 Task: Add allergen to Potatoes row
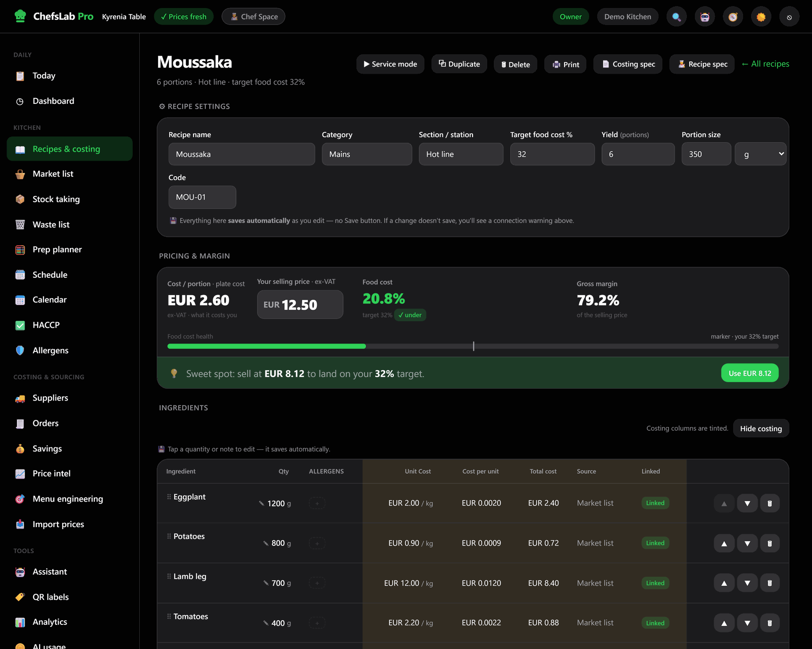(x=317, y=544)
